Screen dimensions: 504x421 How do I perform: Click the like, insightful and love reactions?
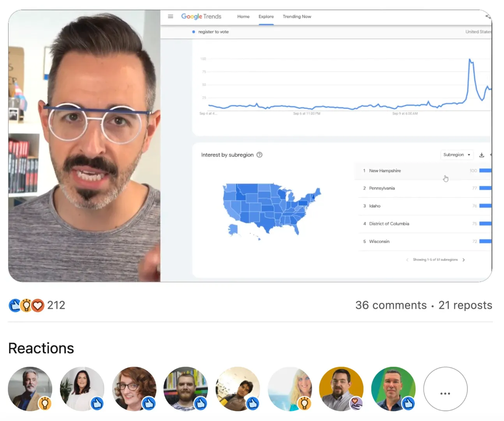[x=26, y=305]
